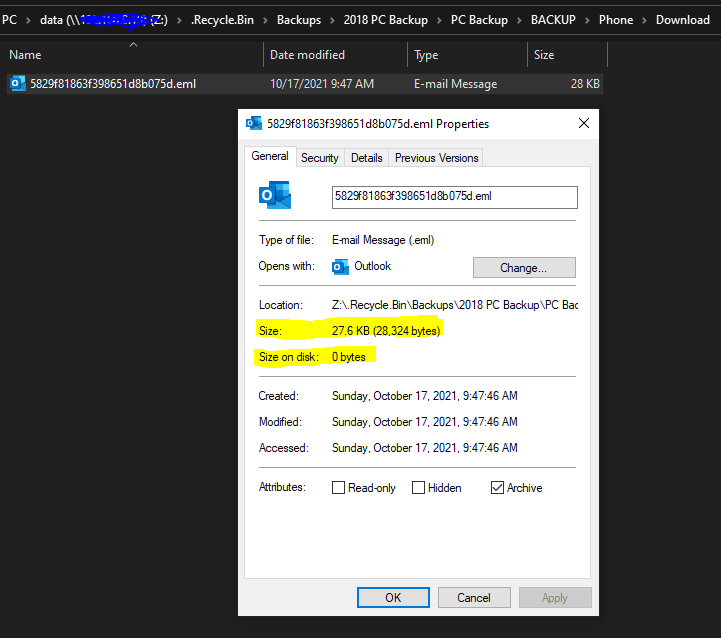The height and width of the screenshot is (638, 721).
Task: Click the Size value 27.6 KB (28,324 bytes)
Action: [x=386, y=331]
